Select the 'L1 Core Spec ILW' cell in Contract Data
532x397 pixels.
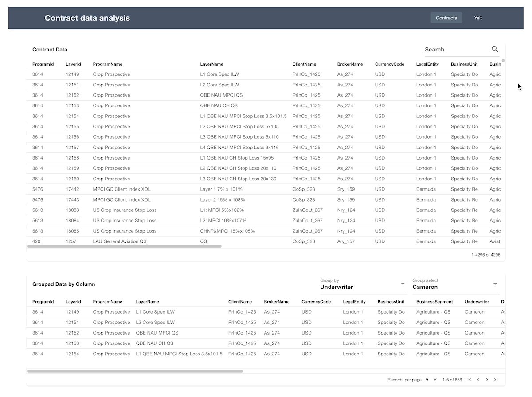(219, 74)
